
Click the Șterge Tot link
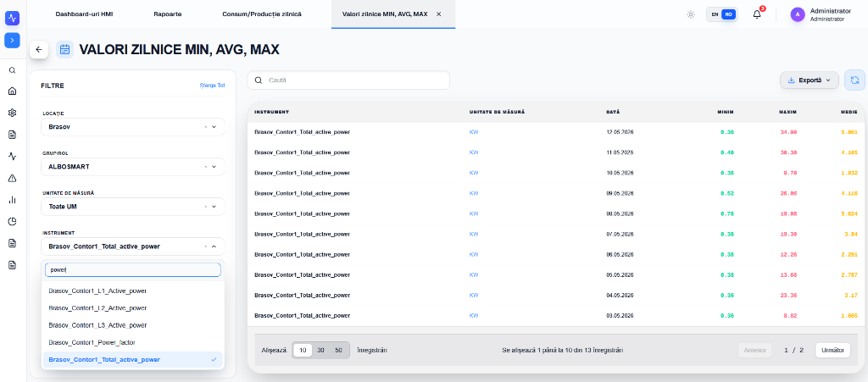[212, 86]
